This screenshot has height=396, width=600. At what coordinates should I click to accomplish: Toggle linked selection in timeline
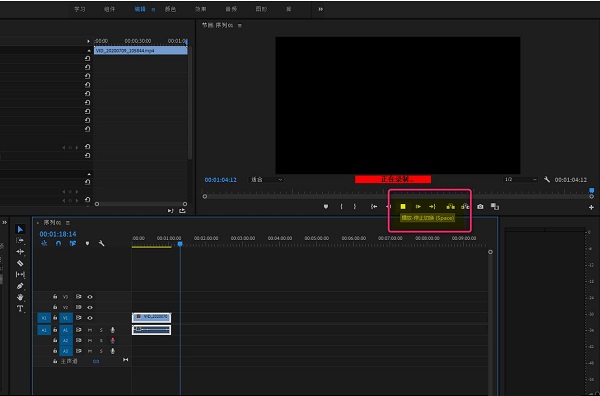73,243
